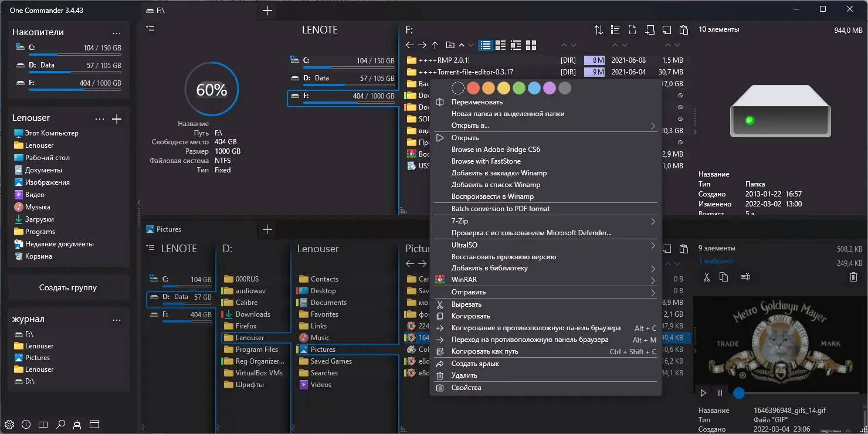Click 'Воспроизвести в Winamp'
868x434 pixels.
tap(546, 196)
